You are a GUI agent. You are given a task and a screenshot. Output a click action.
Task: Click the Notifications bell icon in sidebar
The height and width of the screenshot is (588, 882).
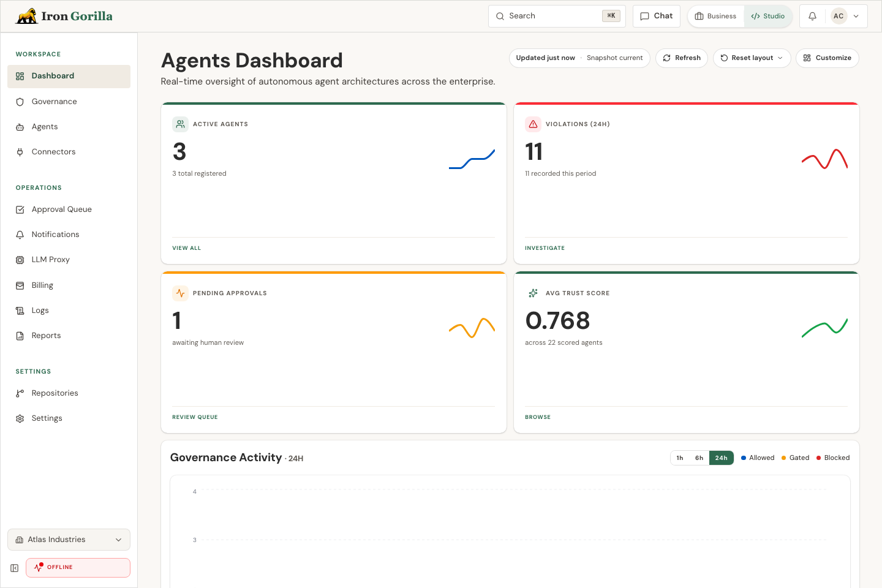20,235
